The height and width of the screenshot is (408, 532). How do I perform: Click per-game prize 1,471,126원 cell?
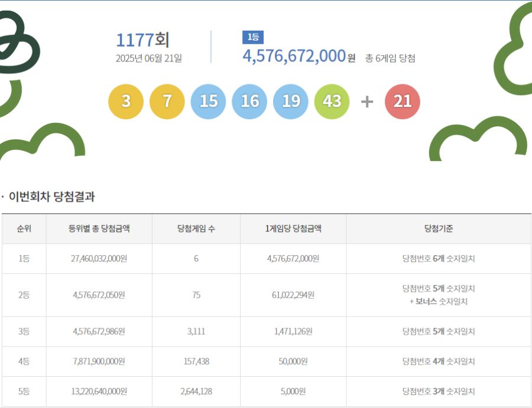pyautogui.click(x=293, y=331)
